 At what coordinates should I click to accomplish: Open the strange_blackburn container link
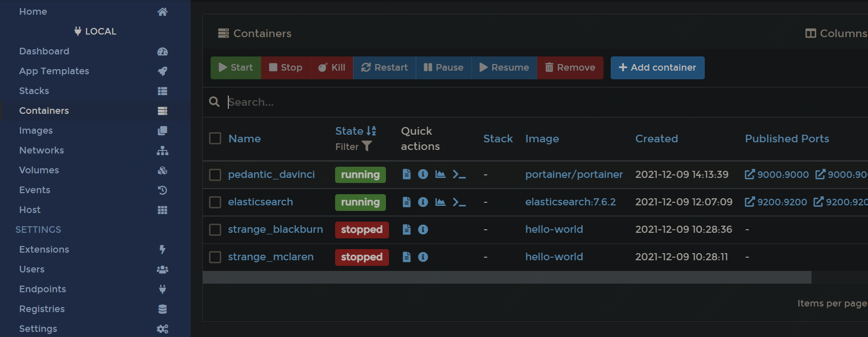(x=276, y=229)
